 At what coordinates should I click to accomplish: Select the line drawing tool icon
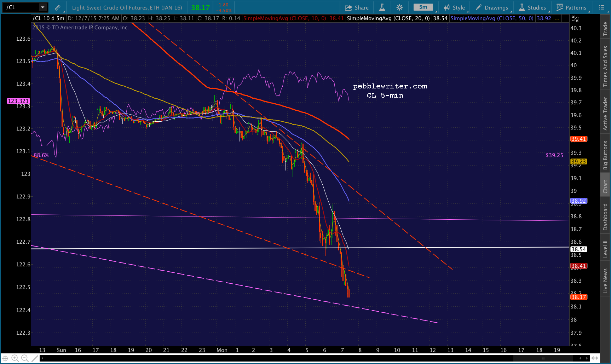(34, 358)
